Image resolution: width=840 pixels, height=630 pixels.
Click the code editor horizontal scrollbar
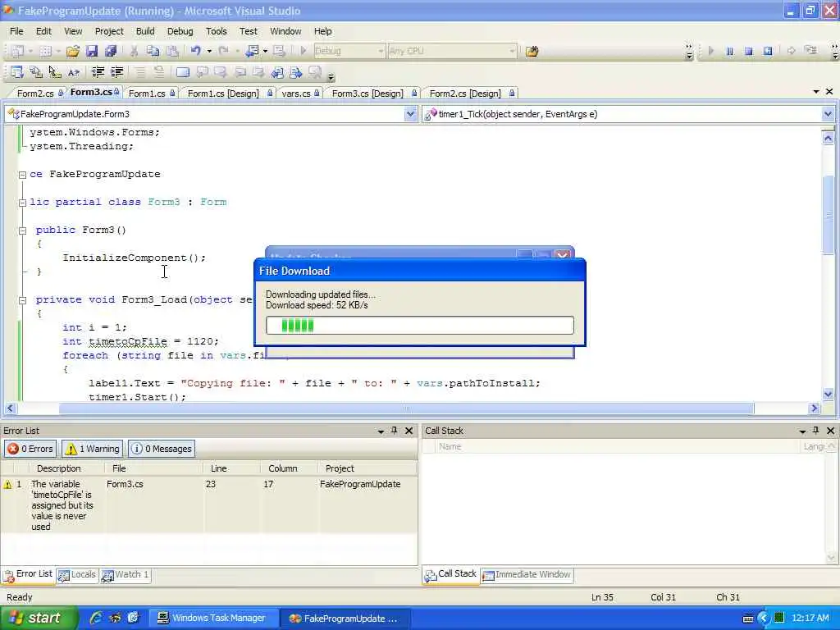point(407,409)
